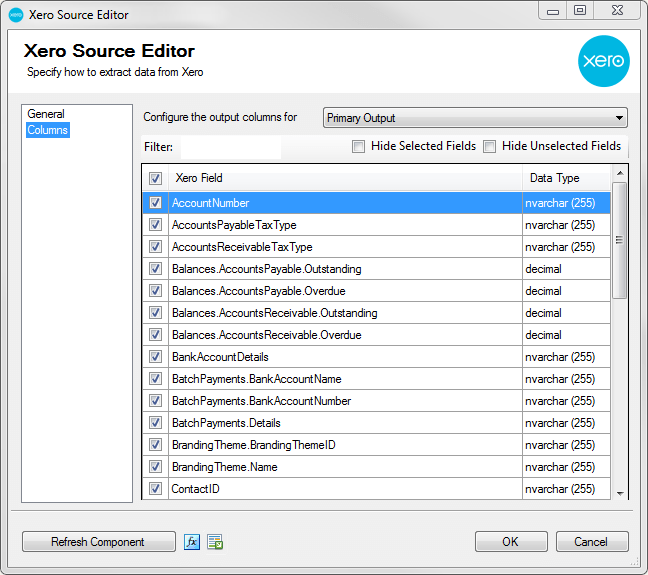648x575 pixels.
Task: Select the AccountsReceivableTaxType field name
Action: coord(242,247)
